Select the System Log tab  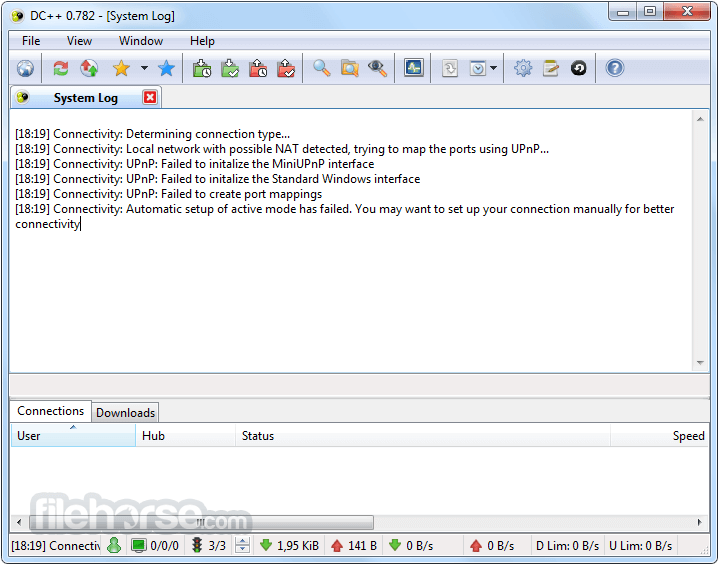(x=86, y=98)
